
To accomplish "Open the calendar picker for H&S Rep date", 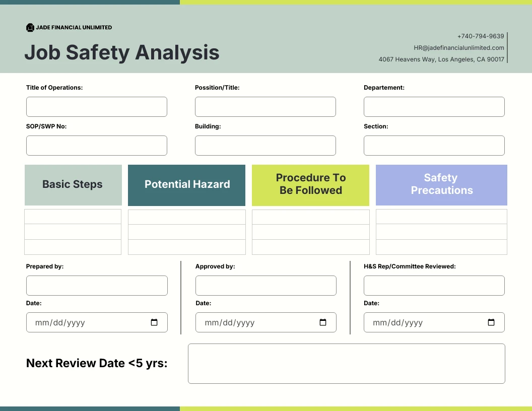I will pos(491,322).
